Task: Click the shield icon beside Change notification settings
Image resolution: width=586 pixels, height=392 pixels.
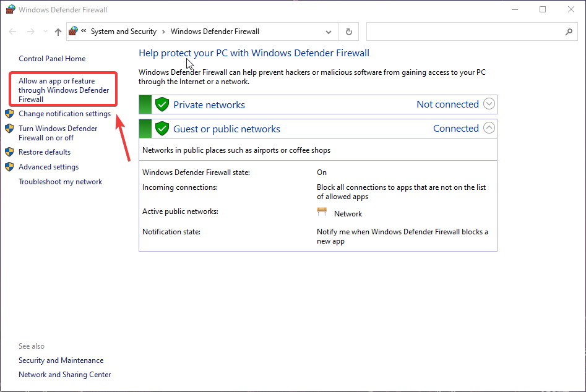Action: 9,113
